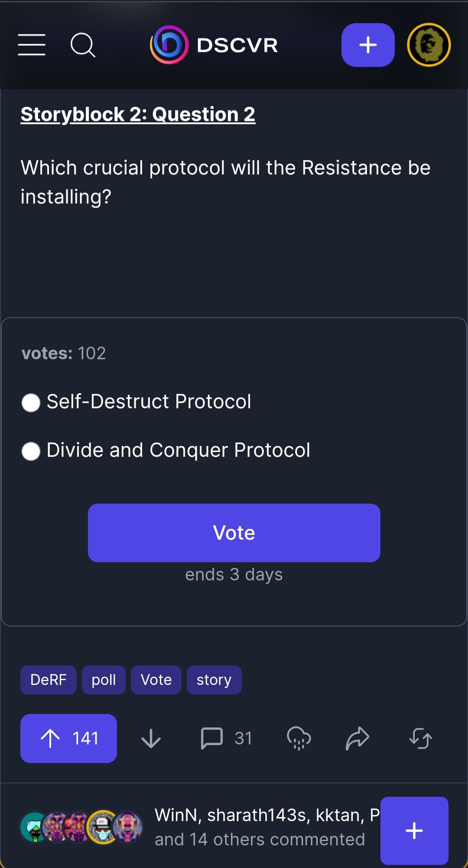This screenshot has width=468, height=868.
Task: Click the rain cloud airdrop icon
Action: coord(299,738)
